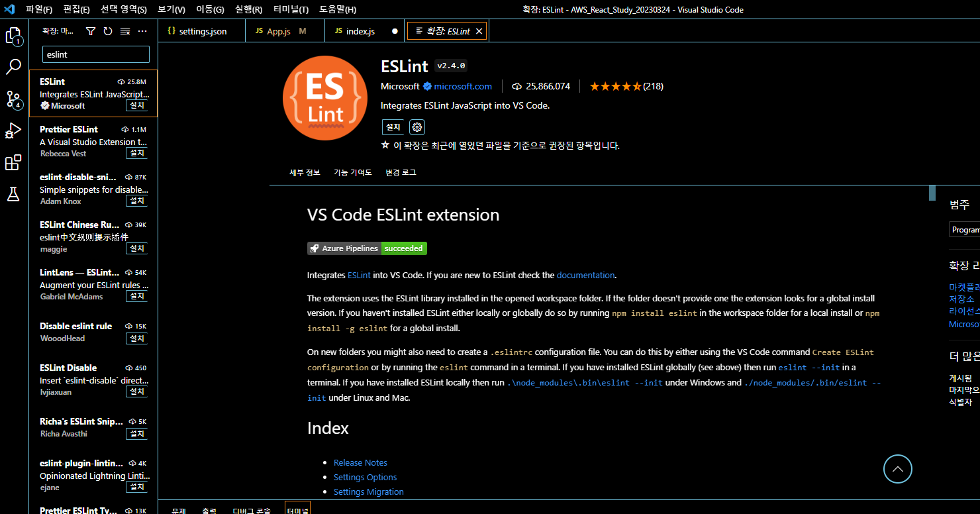Image resolution: width=980 pixels, height=514 pixels.
Task: Click the Azure Pipelines succeeded badge
Action: (x=367, y=248)
